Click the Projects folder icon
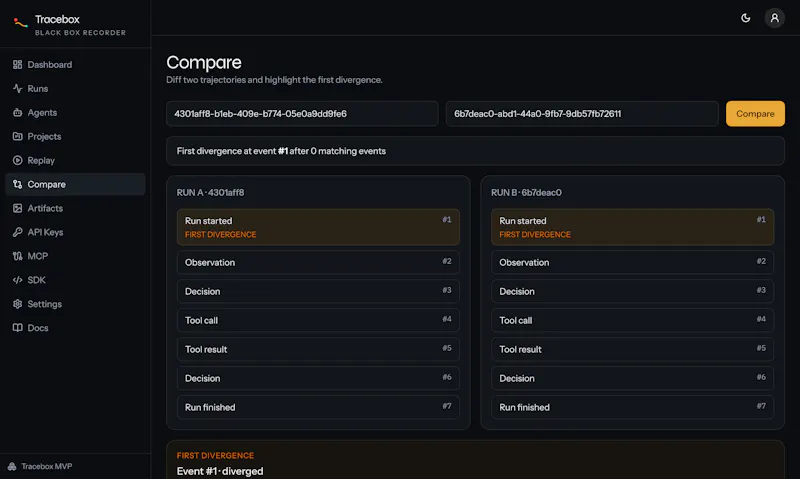800x479 pixels. click(x=17, y=137)
